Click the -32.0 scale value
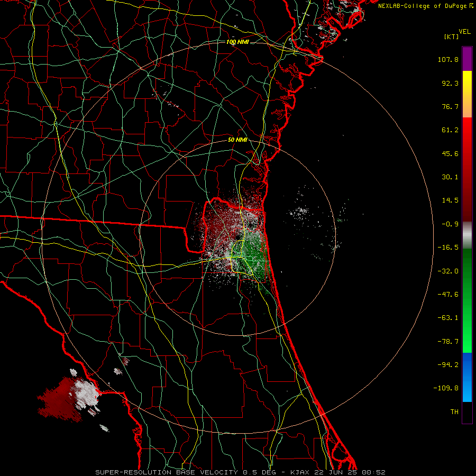The width and height of the screenshot is (476, 476). click(x=448, y=271)
